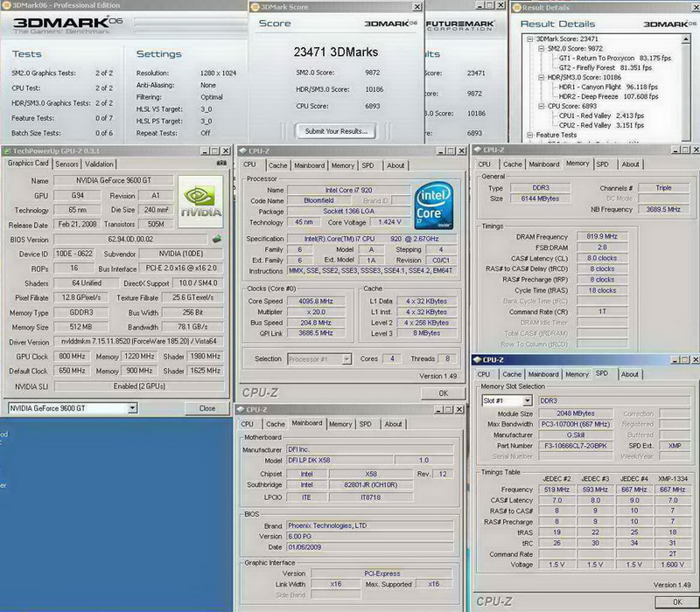Click Driver Version nvlddmkm ForceWare field
Viewport: 700px width, 612px height.
pos(139,341)
